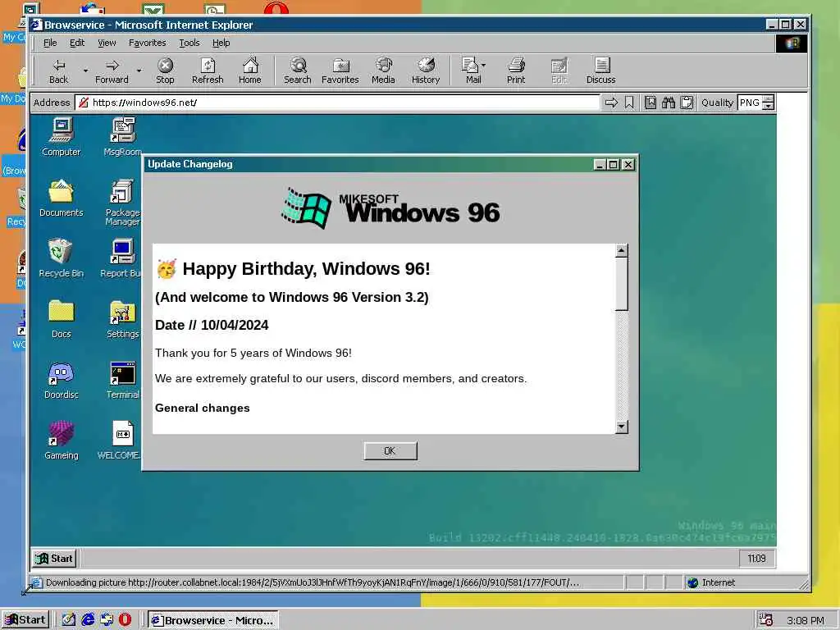Open the Report Bug desktop icon
840x630 pixels.
point(121,258)
